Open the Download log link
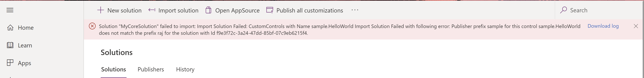 [x=603, y=26]
